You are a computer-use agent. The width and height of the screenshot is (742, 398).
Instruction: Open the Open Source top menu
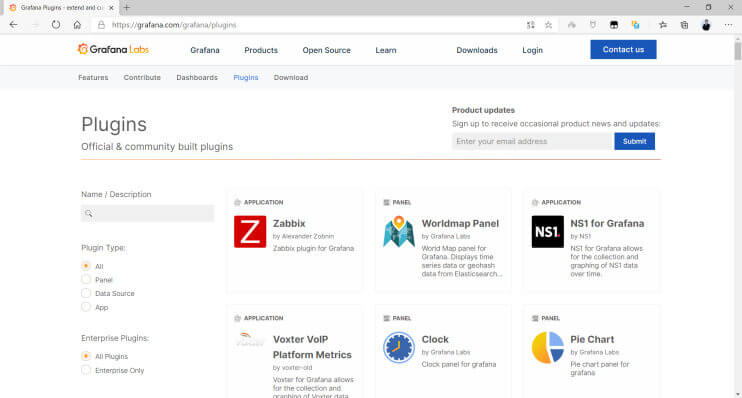(x=327, y=50)
